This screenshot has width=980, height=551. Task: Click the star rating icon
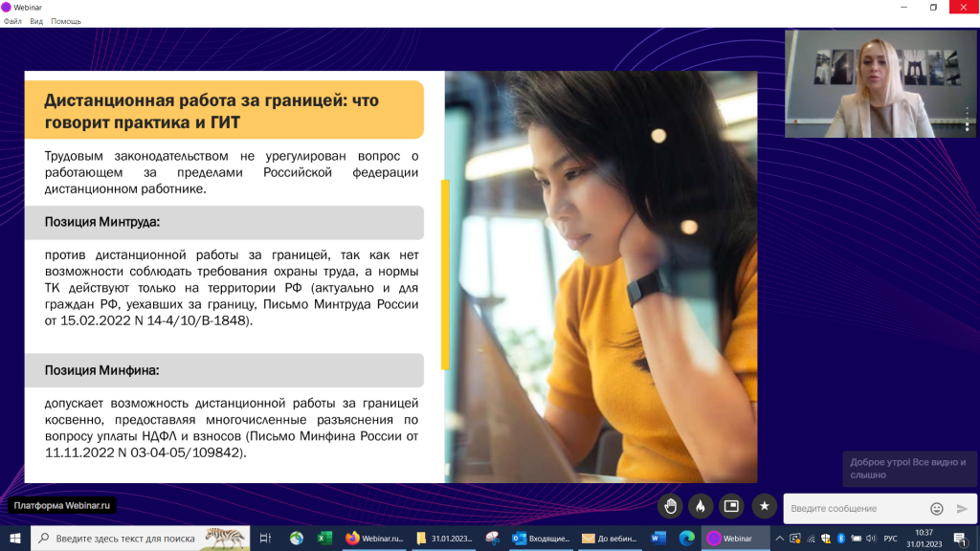pos(763,506)
